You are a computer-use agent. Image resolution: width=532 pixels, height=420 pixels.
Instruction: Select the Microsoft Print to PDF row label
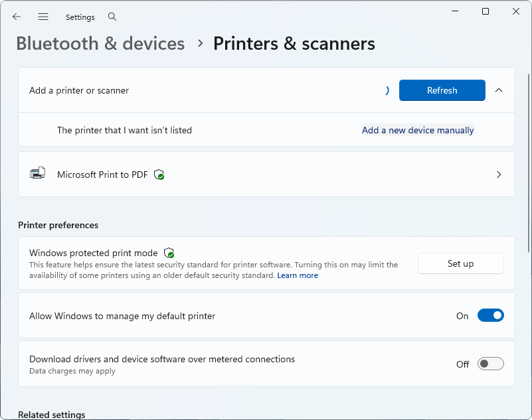pyautogui.click(x=102, y=175)
